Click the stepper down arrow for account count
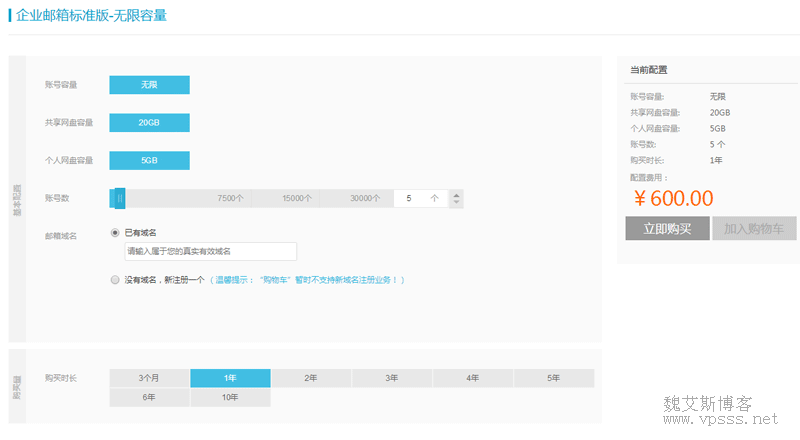The image size is (800, 440). [457, 203]
